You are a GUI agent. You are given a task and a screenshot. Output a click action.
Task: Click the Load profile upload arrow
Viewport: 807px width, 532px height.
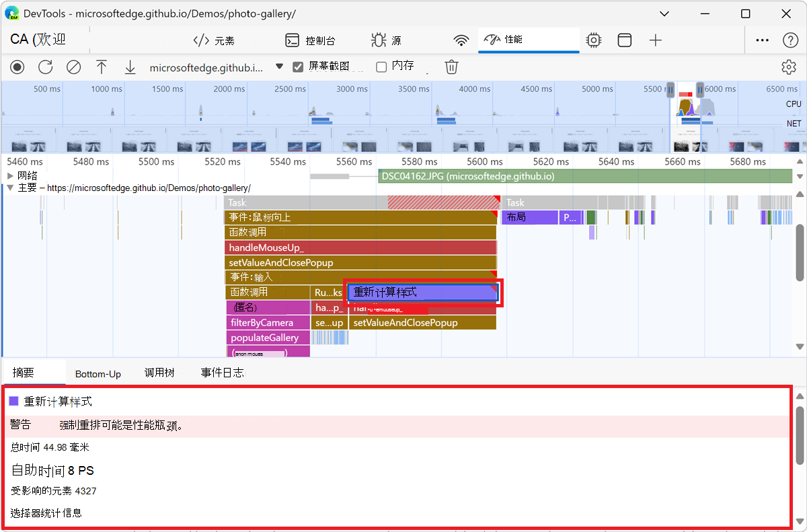click(102, 67)
